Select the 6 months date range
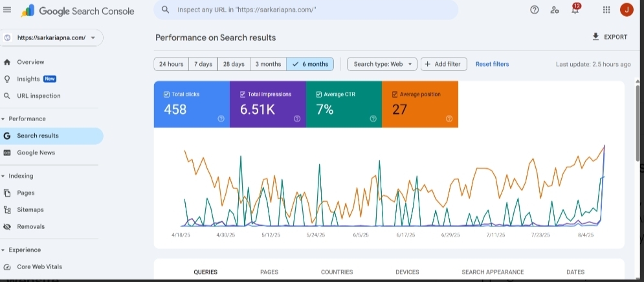This screenshot has width=644, height=282. [x=310, y=64]
